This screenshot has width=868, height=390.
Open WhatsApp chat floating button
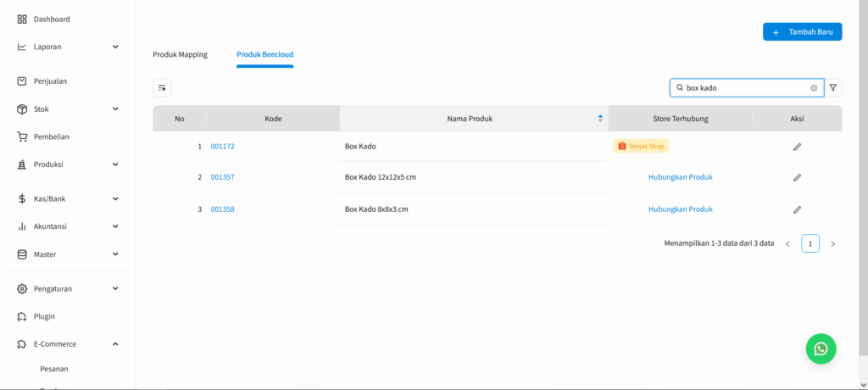pyautogui.click(x=821, y=348)
